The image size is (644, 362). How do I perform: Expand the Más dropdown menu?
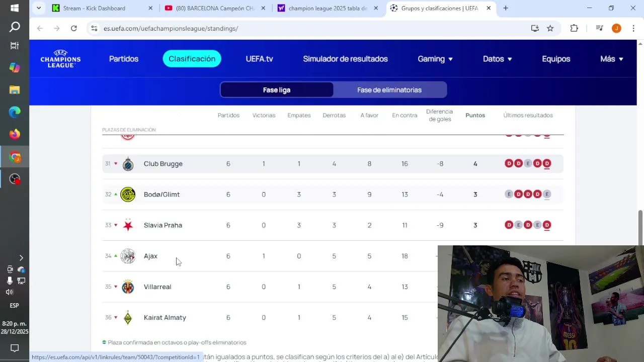click(x=611, y=59)
